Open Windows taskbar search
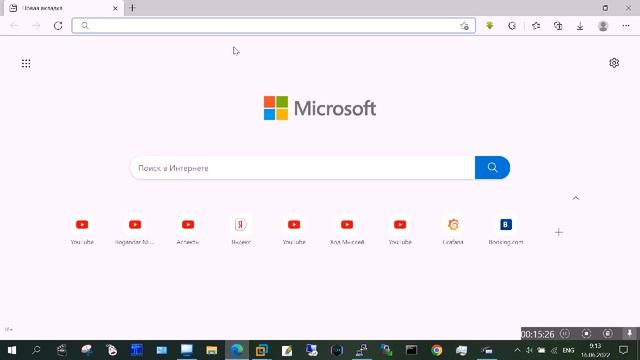640x360 pixels. [x=36, y=350]
